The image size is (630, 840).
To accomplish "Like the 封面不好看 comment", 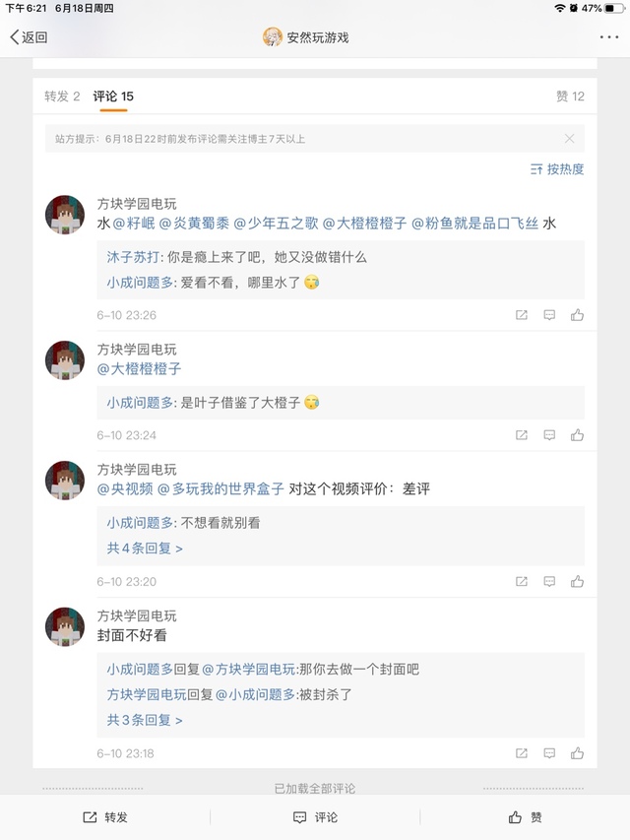I will (x=577, y=753).
